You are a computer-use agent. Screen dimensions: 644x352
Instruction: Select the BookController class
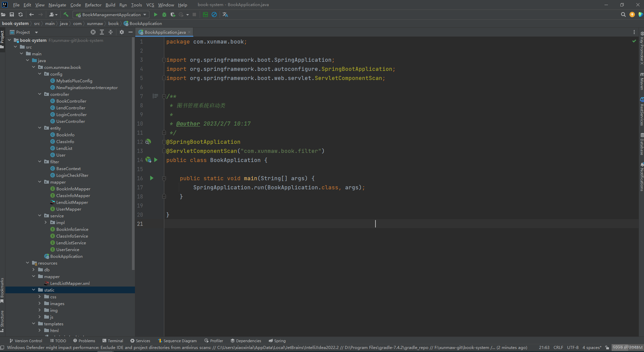coord(71,101)
